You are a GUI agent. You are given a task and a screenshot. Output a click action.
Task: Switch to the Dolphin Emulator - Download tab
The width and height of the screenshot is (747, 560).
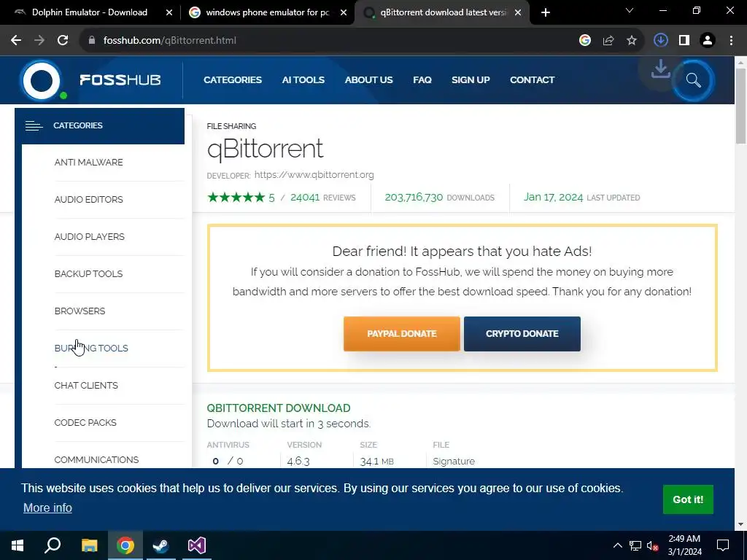[x=89, y=12]
